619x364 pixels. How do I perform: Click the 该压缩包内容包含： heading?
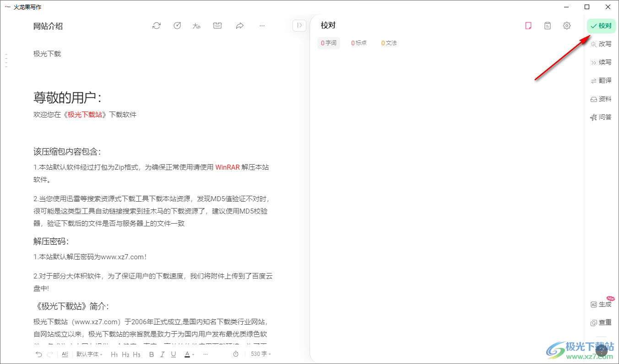[x=67, y=151]
